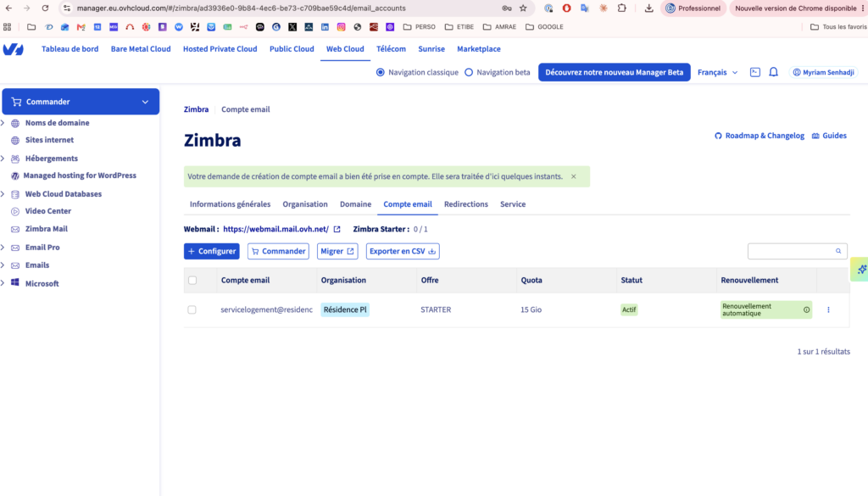
Task: Open Chrome downloads icon
Action: click(648, 8)
